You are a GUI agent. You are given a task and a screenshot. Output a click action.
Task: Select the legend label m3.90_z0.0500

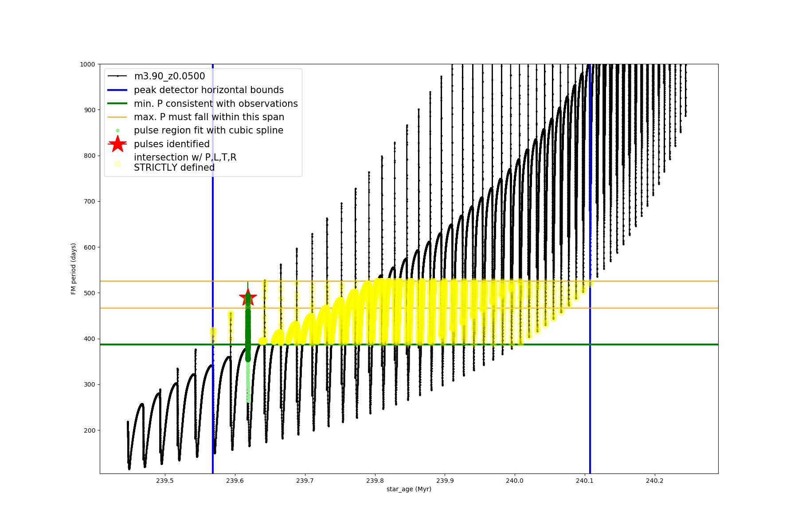pos(169,76)
